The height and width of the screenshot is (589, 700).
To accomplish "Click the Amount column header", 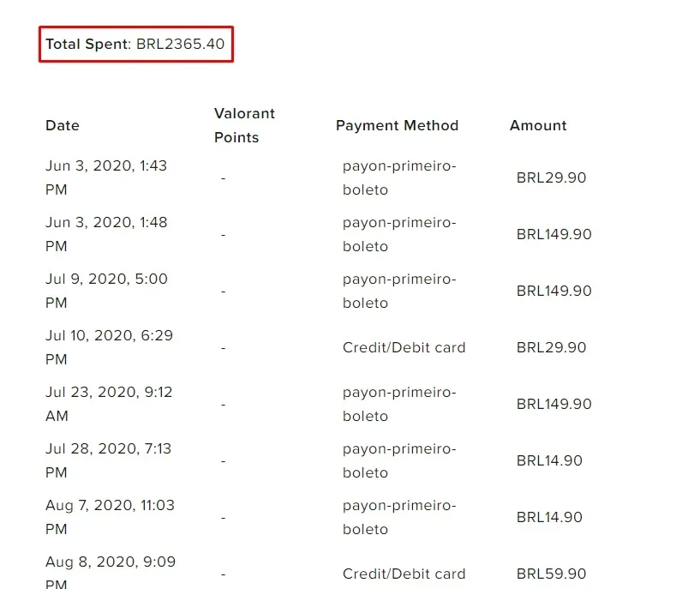I will pyautogui.click(x=538, y=125).
